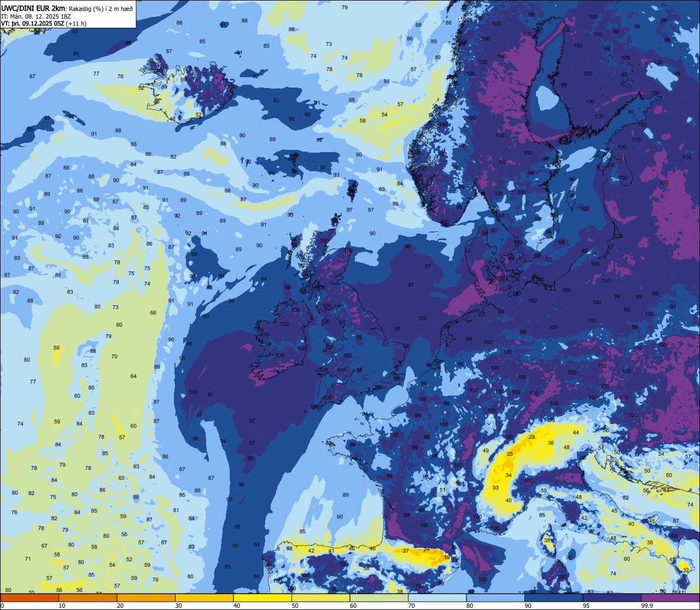Click the map value '25' in the yellow area
Viewport: 700px width, 610px height.
point(510,454)
